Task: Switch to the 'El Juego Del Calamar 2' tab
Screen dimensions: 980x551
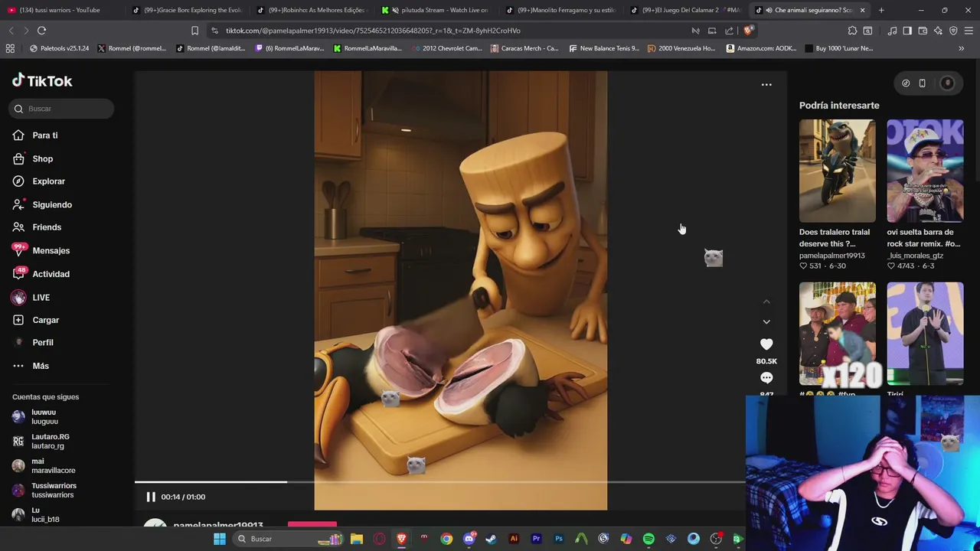Action: coord(687,10)
